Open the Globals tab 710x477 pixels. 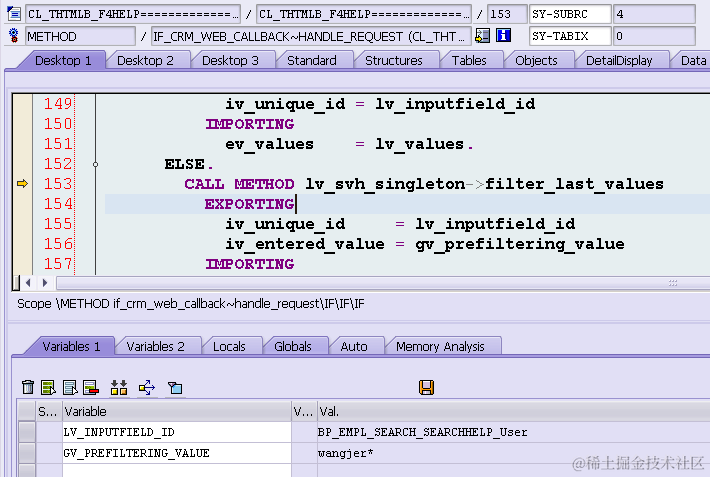click(293, 347)
